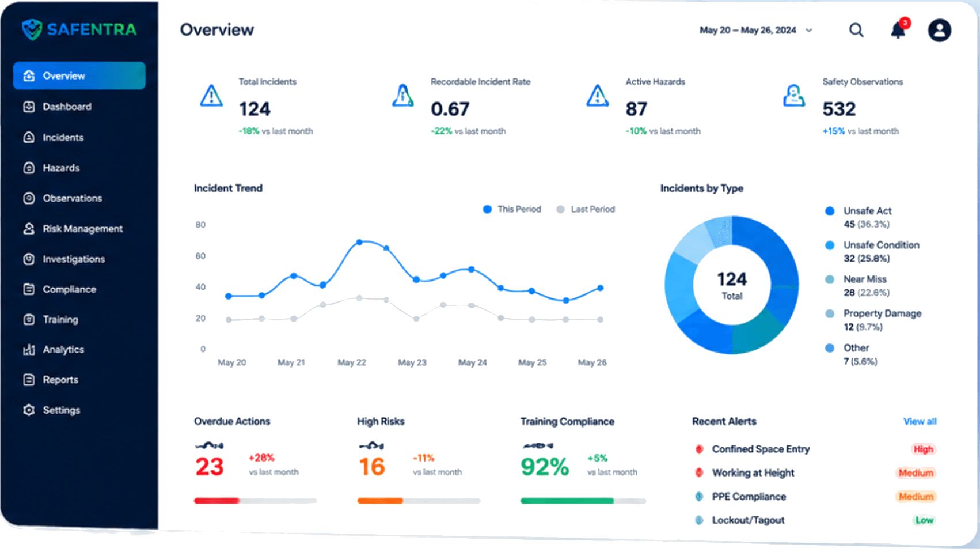
Task: Click the Observations sidebar icon
Action: tap(29, 198)
